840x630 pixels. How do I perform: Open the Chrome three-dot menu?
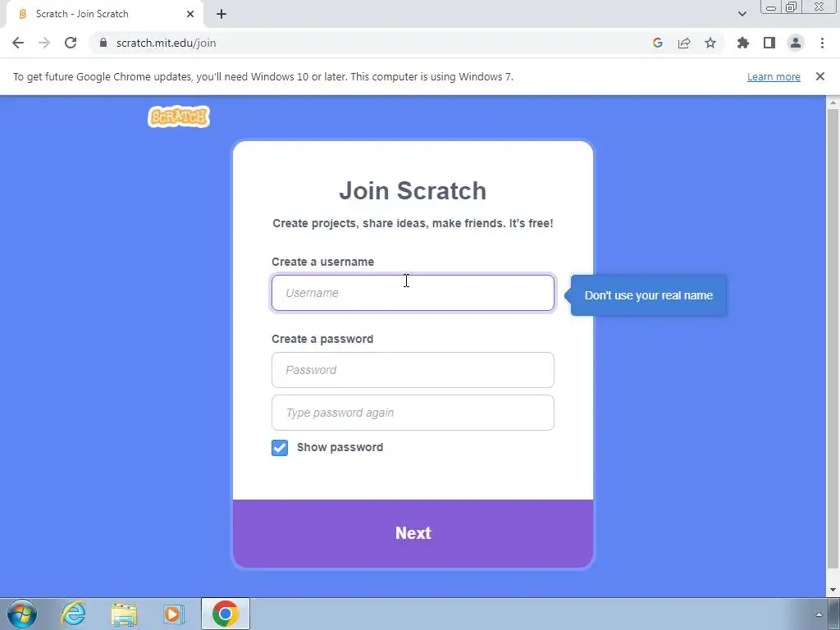(x=822, y=43)
